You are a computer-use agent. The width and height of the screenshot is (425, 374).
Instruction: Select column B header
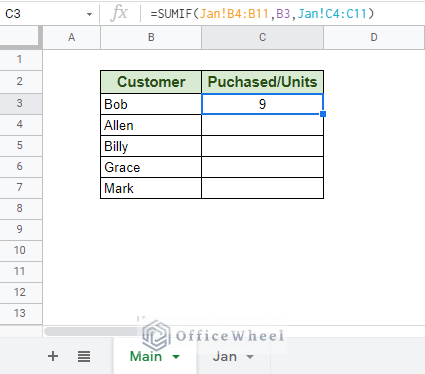coord(151,37)
